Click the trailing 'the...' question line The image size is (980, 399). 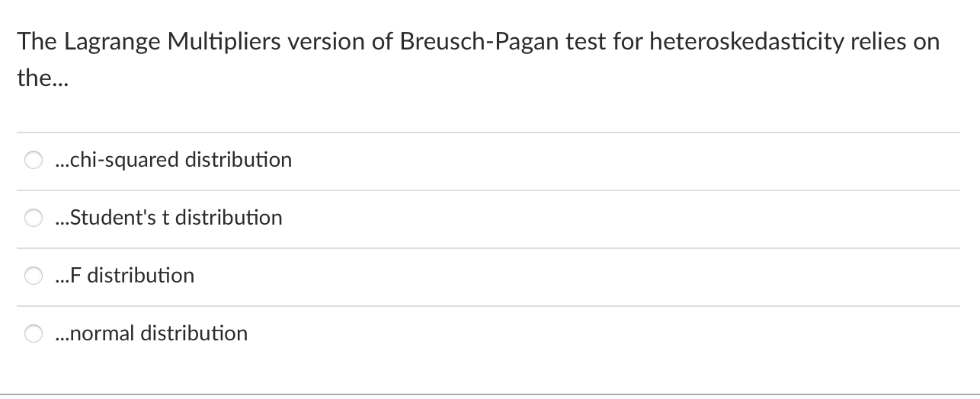pos(43,78)
